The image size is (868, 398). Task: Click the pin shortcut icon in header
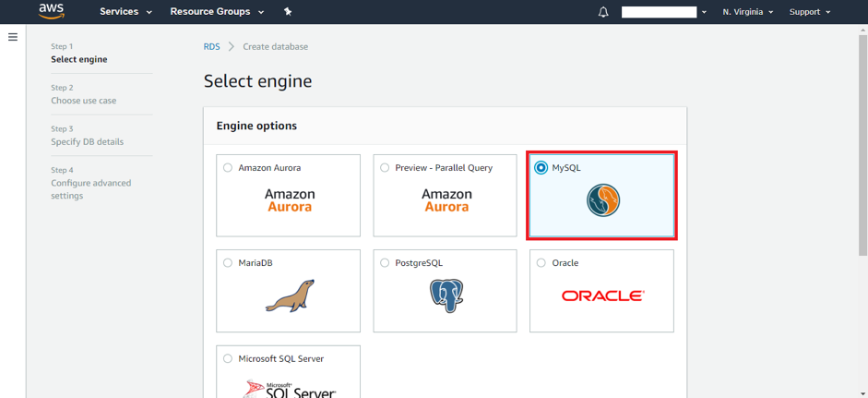287,12
